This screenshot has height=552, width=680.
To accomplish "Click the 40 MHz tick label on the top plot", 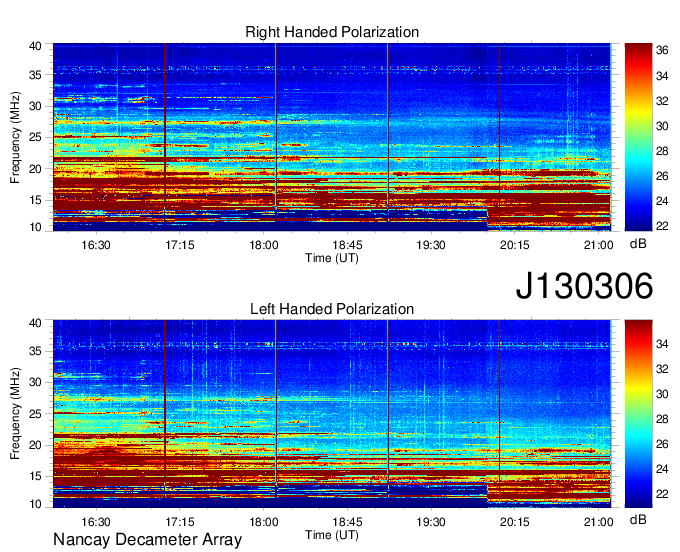I will click(36, 46).
